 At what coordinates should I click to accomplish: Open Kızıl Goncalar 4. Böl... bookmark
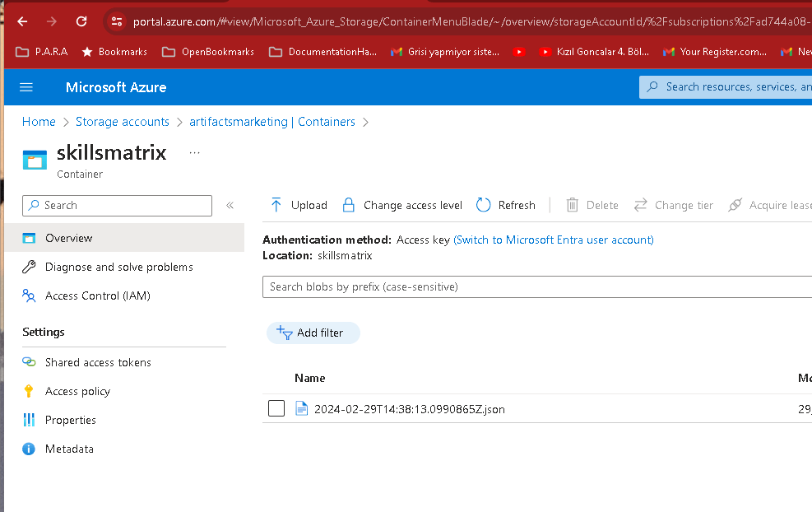point(594,52)
